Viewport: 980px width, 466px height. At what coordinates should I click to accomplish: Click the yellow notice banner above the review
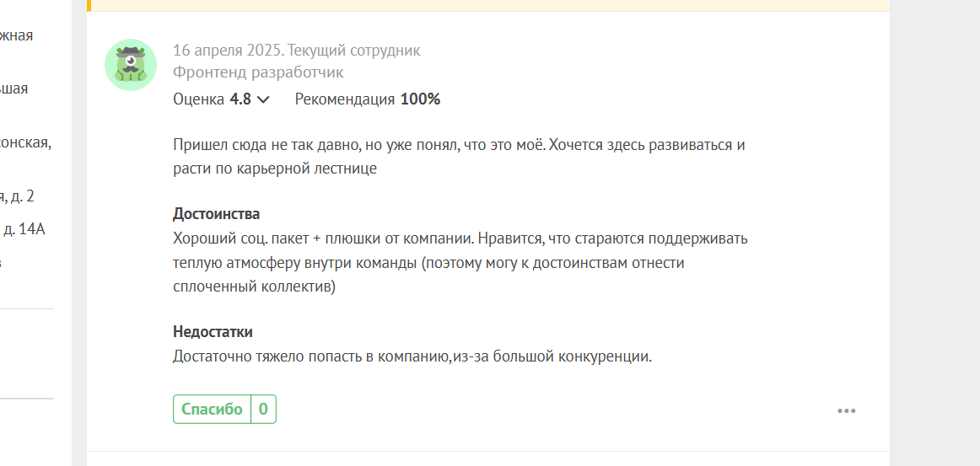tap(488, 6)
